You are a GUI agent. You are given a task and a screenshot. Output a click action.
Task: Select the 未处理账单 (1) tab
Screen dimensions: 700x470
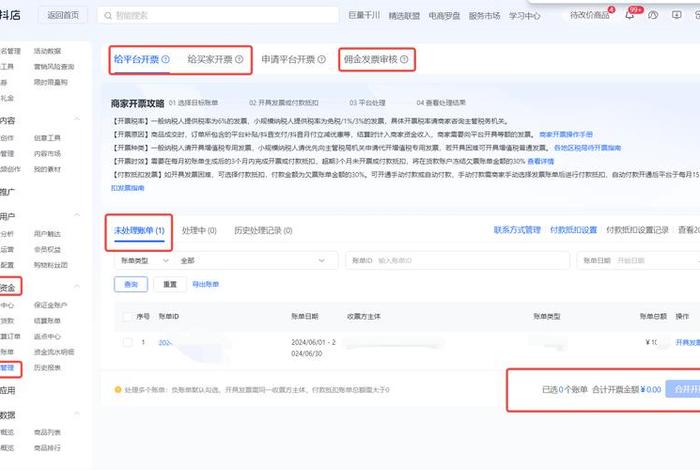(139, 230)
